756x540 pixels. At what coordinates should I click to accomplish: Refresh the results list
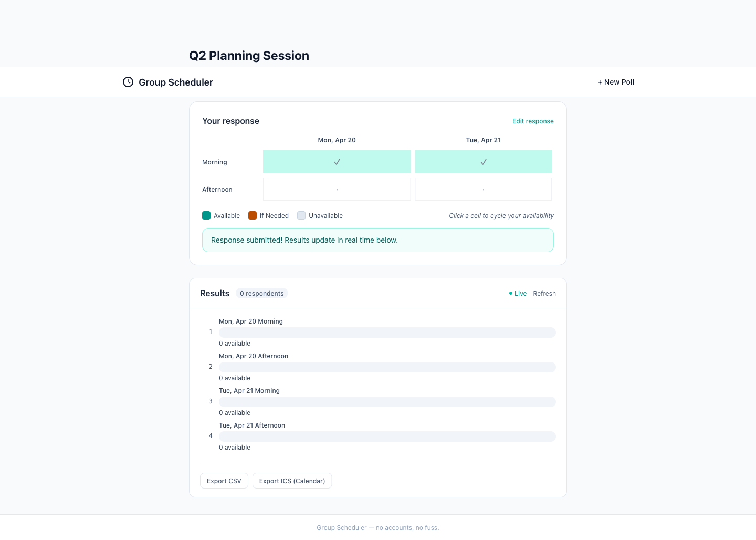click(544, 294)
